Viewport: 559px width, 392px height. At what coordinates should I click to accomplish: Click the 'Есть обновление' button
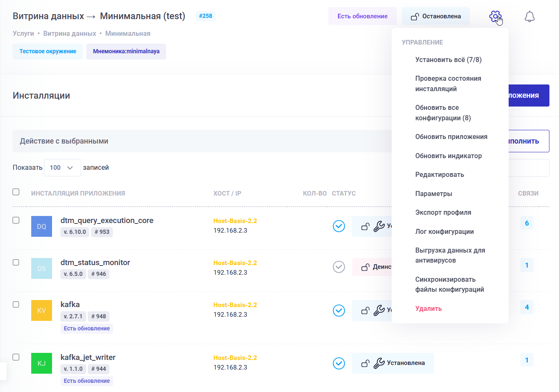[x=362, y=15]
